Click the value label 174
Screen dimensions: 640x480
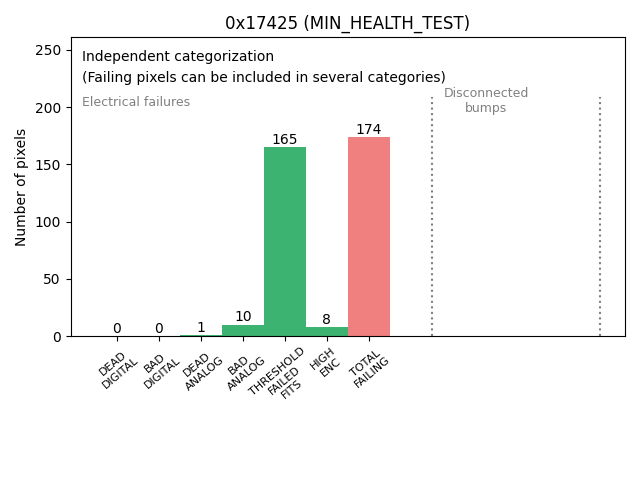369,130
